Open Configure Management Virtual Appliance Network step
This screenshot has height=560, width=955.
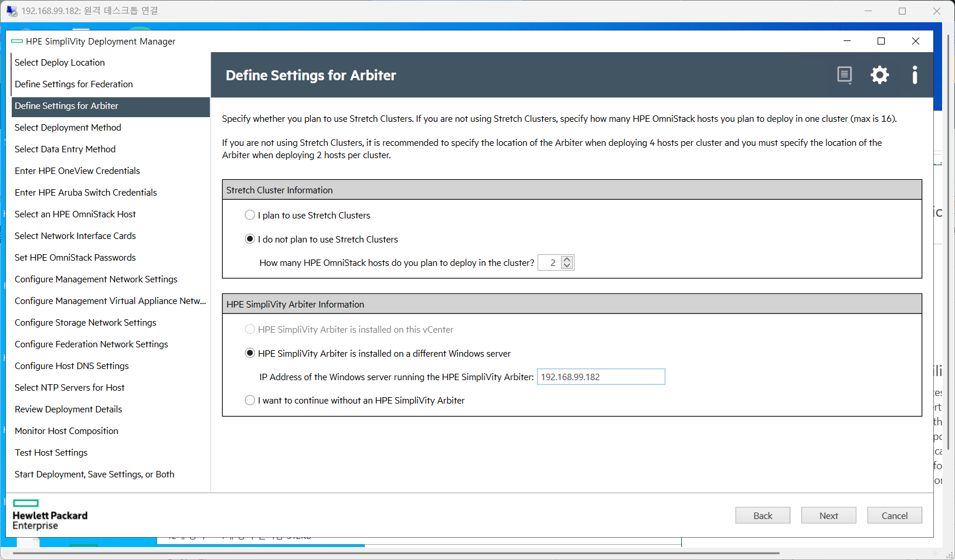[110, 301]
